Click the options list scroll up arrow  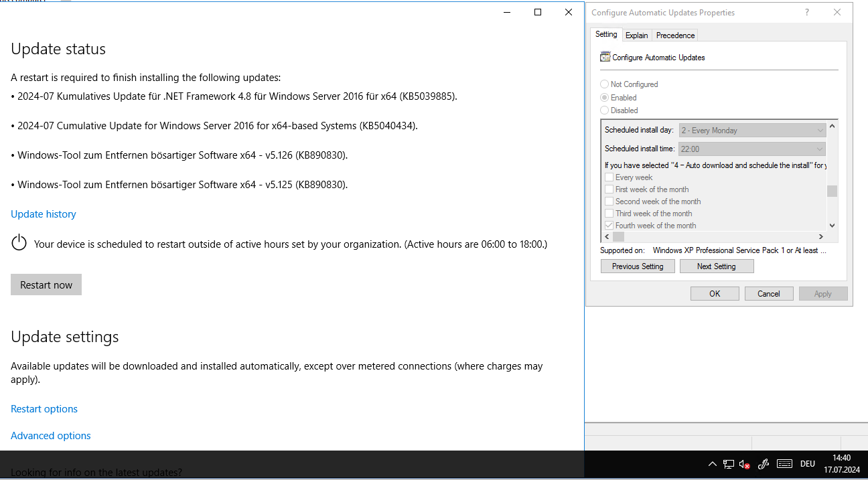coord(833,126)
